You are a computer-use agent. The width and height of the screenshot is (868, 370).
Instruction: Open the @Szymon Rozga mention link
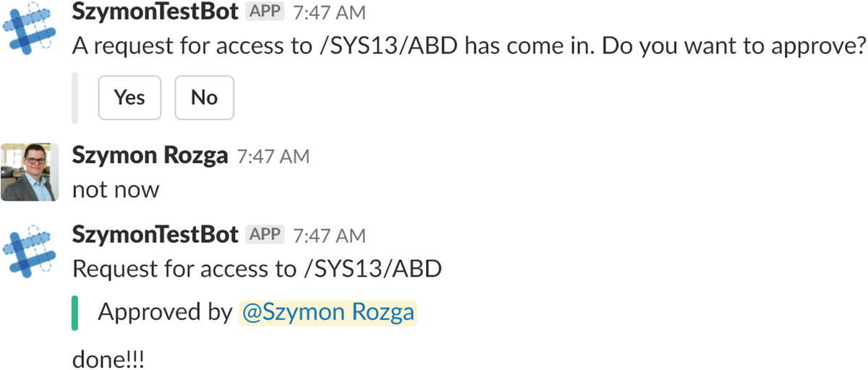[328, 312]
